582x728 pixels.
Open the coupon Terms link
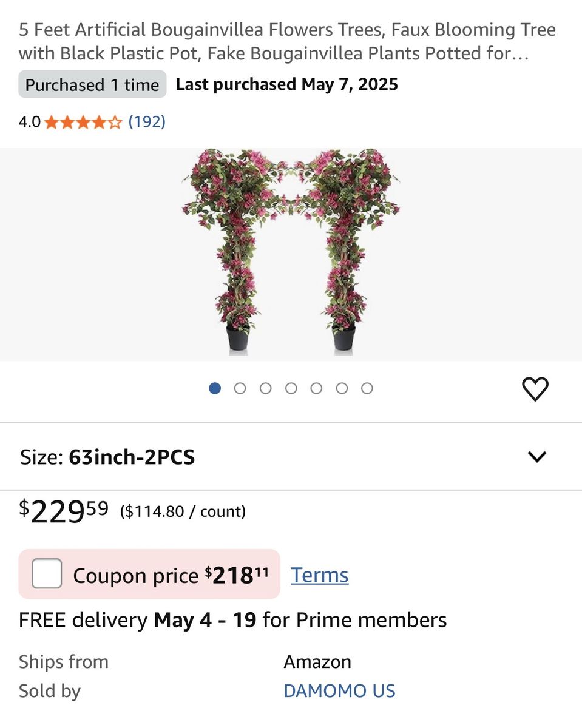[319, 575]
